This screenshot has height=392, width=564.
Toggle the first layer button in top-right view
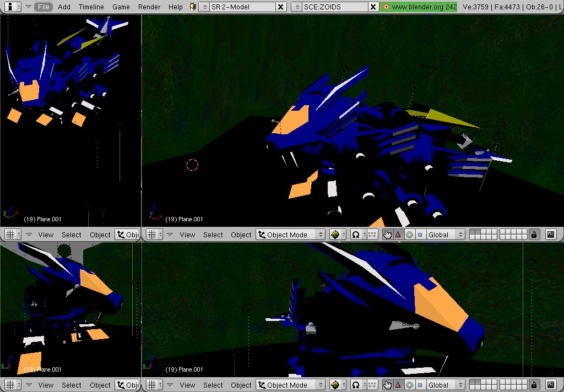point(472,232)
